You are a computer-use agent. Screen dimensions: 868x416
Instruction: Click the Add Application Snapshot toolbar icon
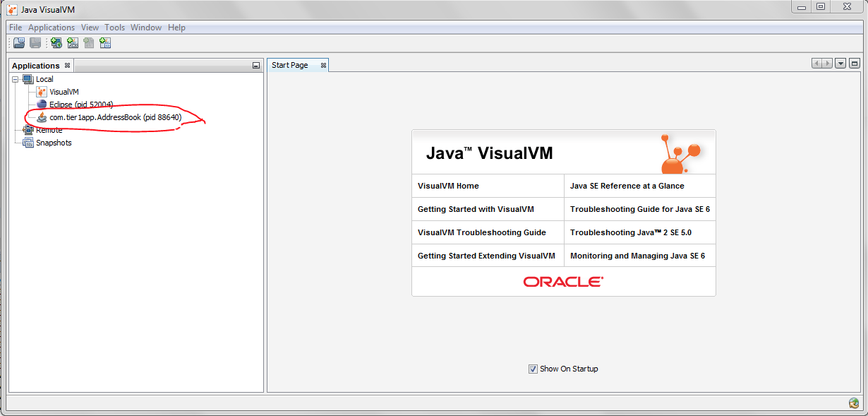104,42
